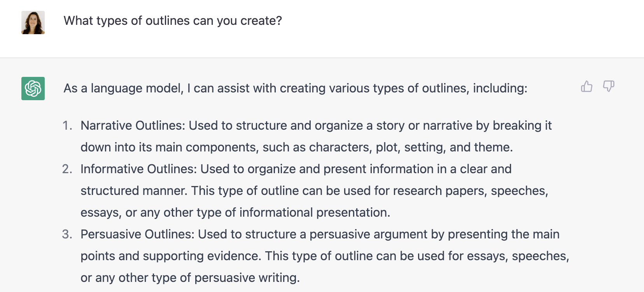
Task: Click the numbered item 3 marker
Action: [68, 234]
